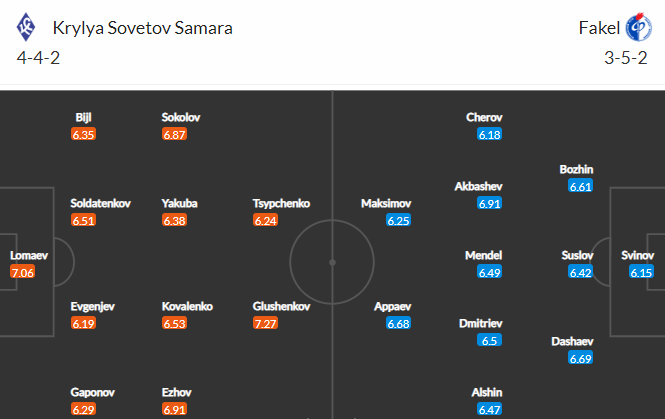665x419 pixels.
Task: Select midfielder Mendel
Action: (483, 255)
